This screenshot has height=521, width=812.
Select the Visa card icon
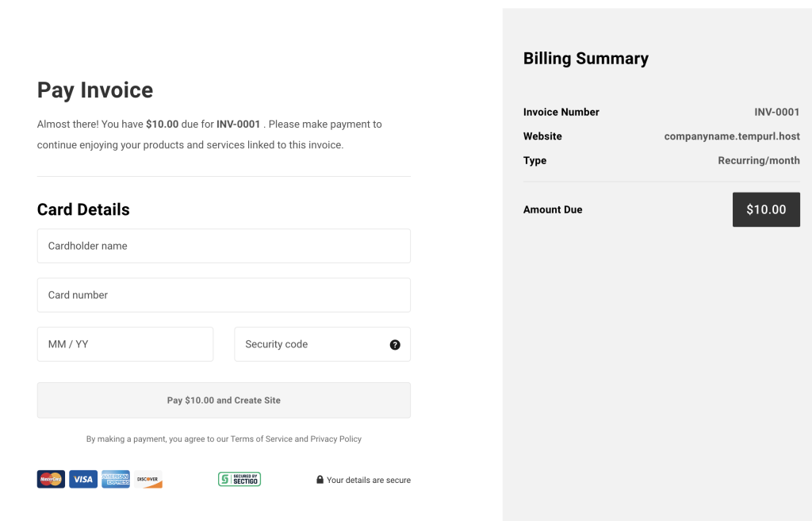tap(82, 479)
